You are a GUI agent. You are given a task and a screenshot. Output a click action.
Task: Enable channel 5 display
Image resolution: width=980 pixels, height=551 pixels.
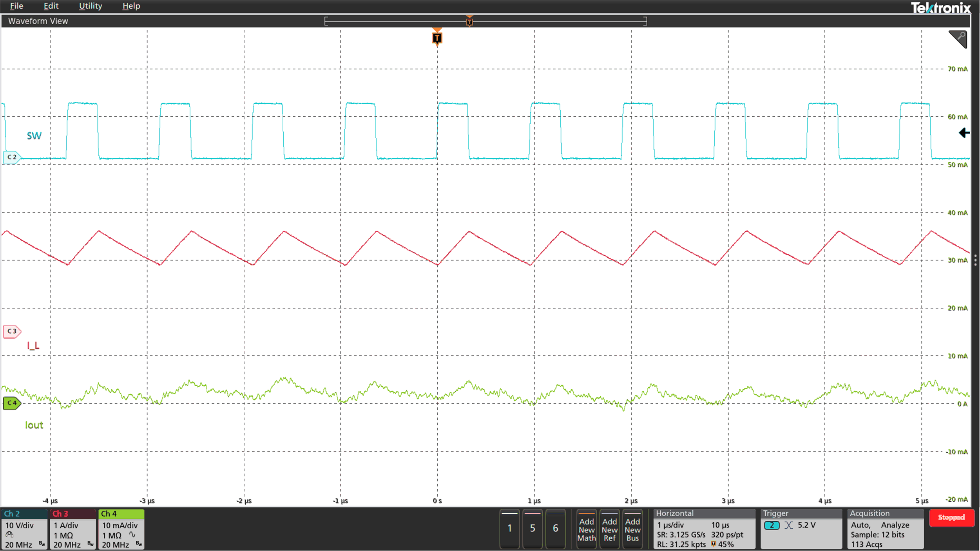pos(533,528)
